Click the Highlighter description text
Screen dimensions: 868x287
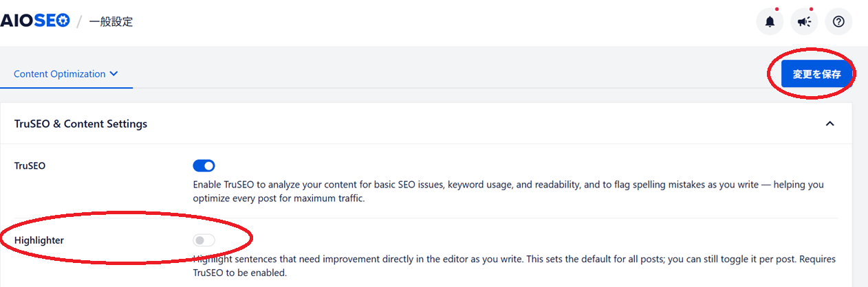click(514, 266)
